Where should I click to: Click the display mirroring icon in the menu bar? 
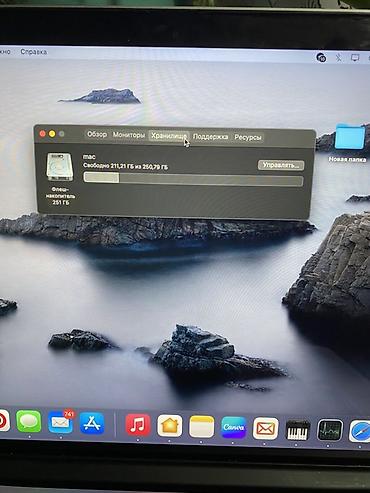(355, 58)
